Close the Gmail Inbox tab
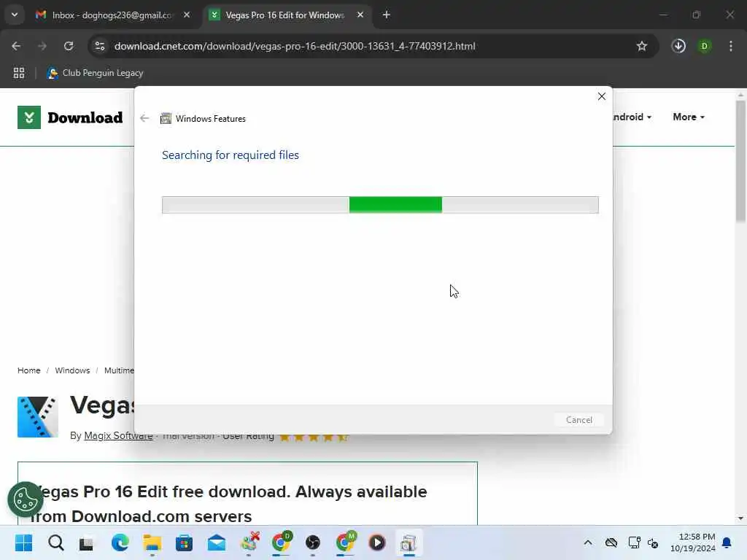This screenshot has height=560, width=747. 187,15
